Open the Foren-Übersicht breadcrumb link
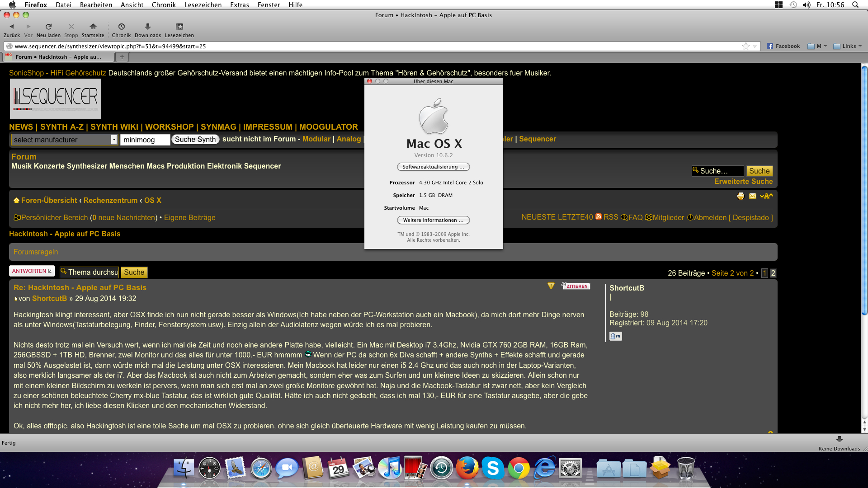The width and height of the screenshot is (868, 488). [x=49, y=200]
